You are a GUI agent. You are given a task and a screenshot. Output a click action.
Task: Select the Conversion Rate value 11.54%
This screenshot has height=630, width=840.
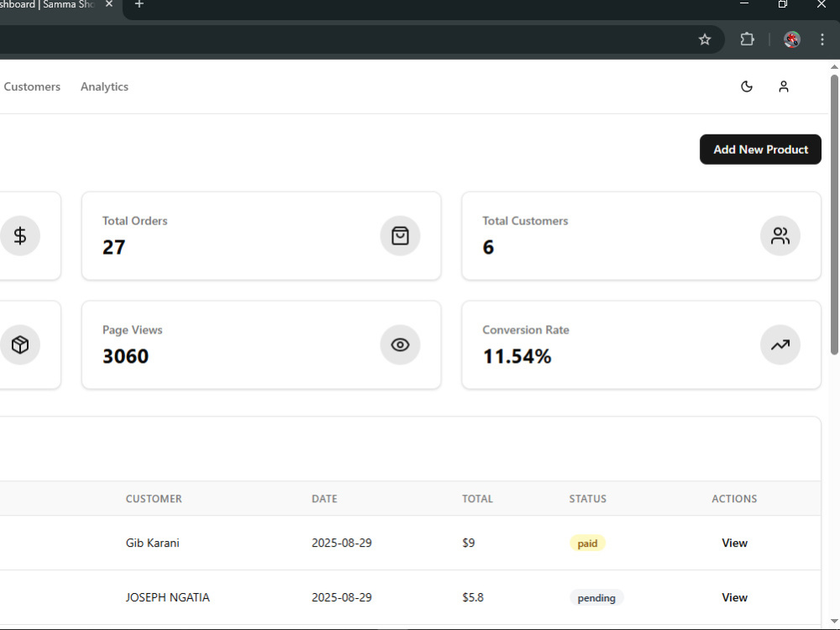[517, 356]
